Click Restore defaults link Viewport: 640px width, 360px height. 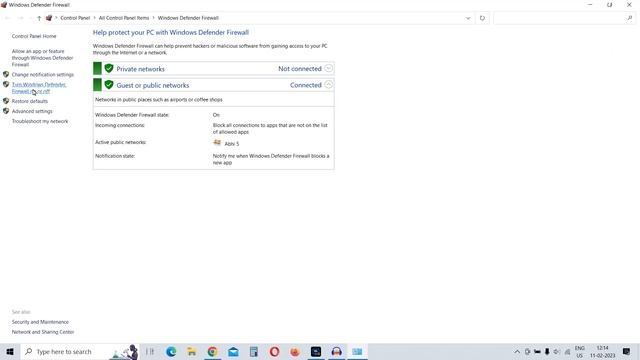[30, 101]
